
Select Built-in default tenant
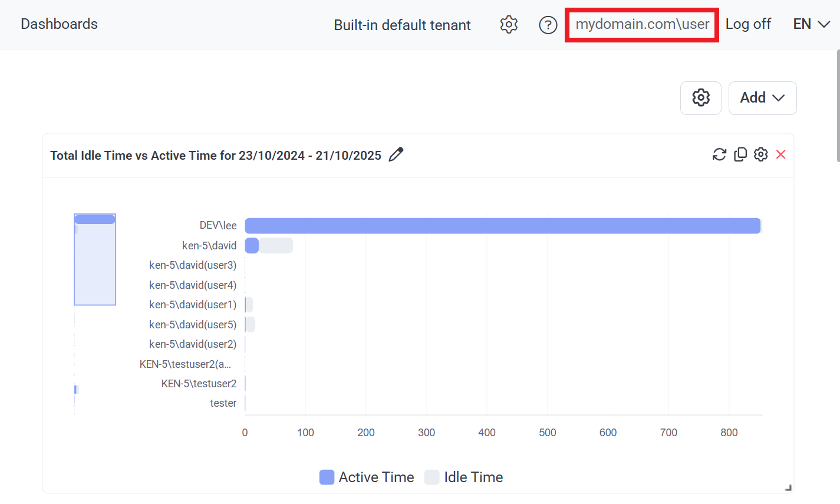tap(402, 25)
